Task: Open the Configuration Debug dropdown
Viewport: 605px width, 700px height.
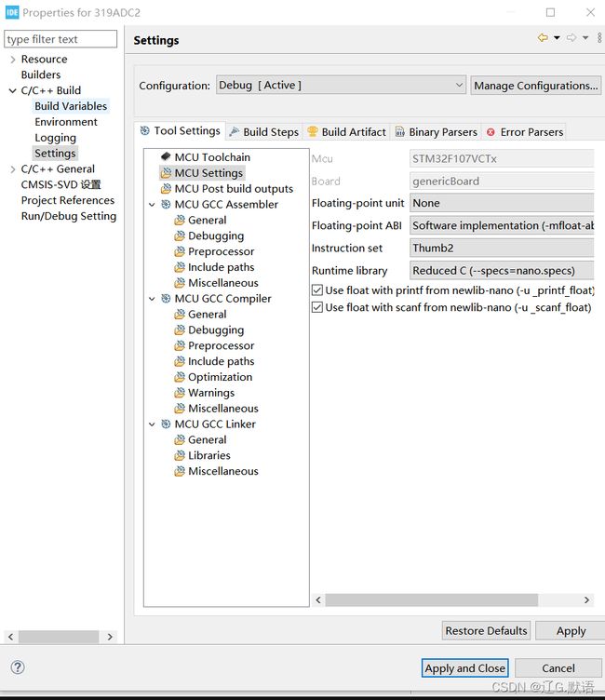Action: (x=341, y=85)
